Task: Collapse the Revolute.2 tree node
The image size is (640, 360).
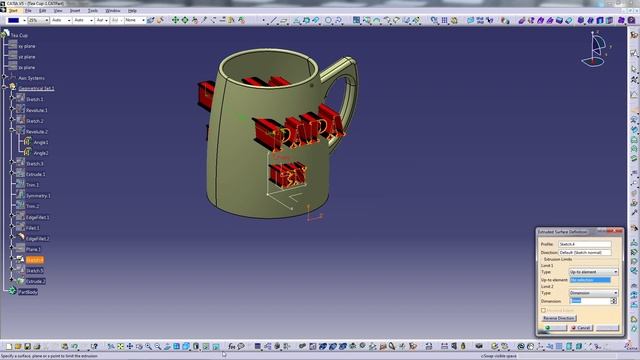Action: 12,131
